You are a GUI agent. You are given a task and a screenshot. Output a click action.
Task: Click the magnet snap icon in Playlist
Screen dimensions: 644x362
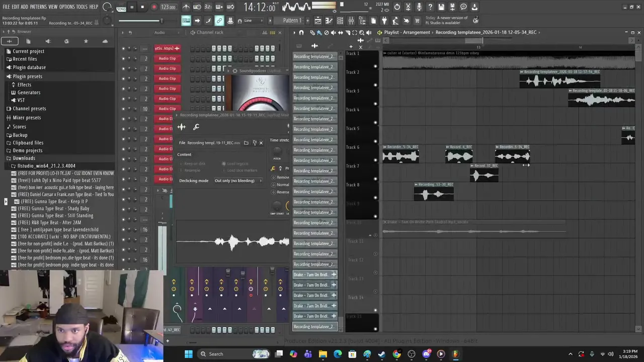[301, 32]
